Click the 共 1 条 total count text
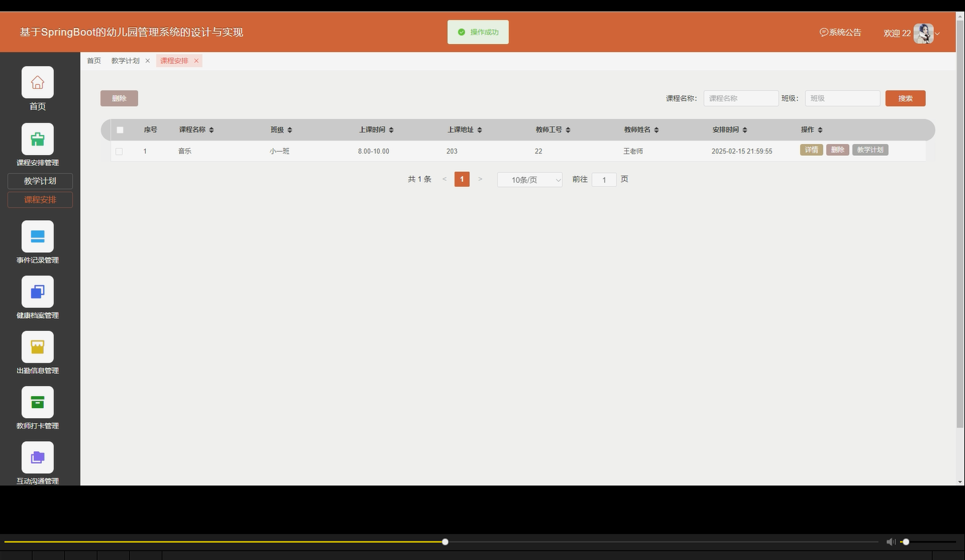Image resolution: width=965 pixels, height=560 pixels. [x=419, y=179]
